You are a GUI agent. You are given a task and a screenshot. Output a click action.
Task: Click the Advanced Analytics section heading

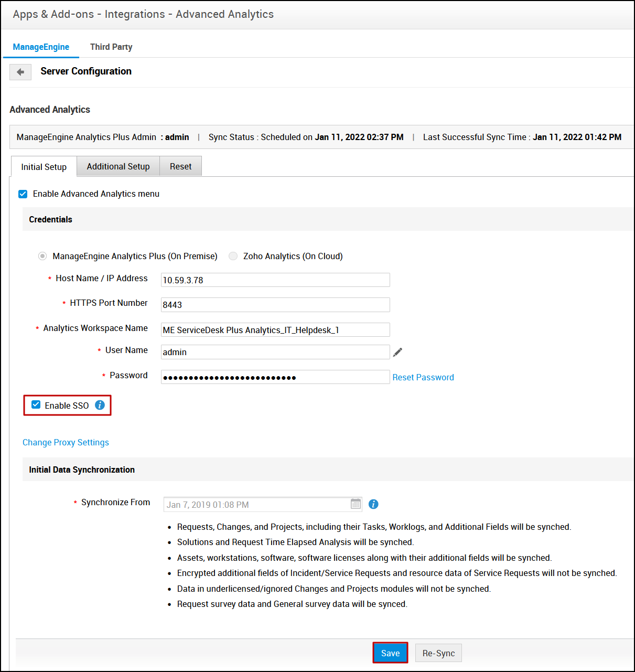50,110
